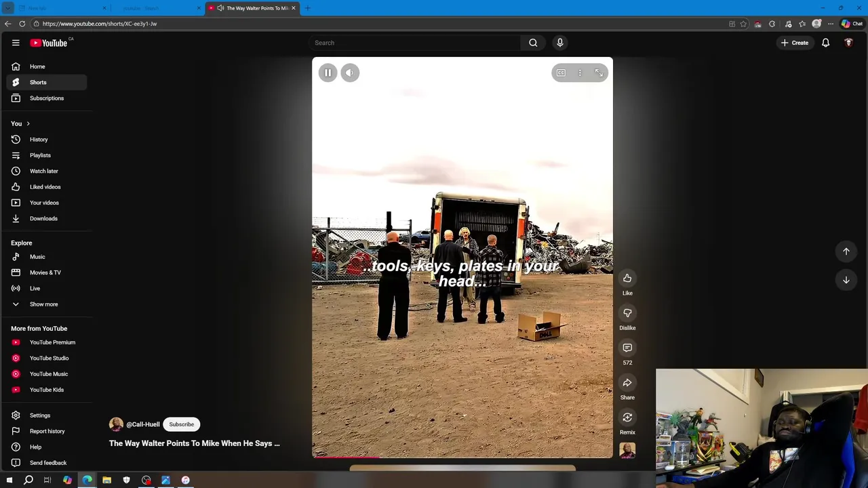Open Help in sidebar
This screenshot has width=868, height=488.
coord(47,447)
